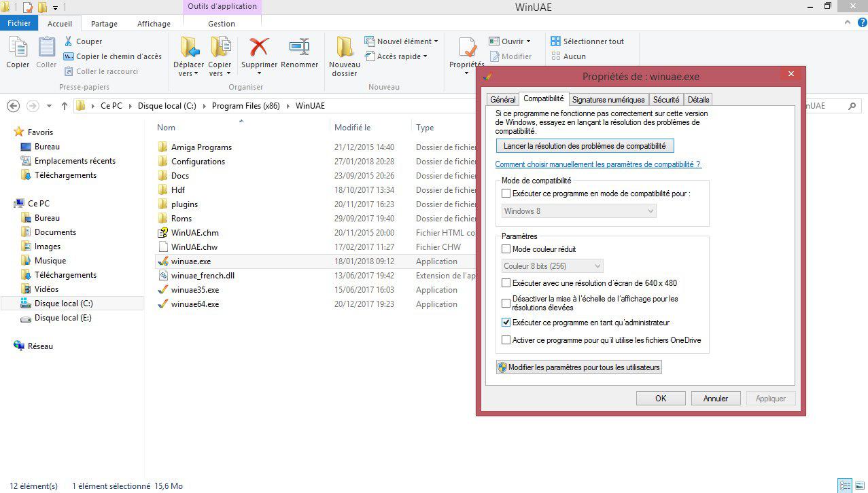Sort by the Modifié le column header

(x=352, y=128)
